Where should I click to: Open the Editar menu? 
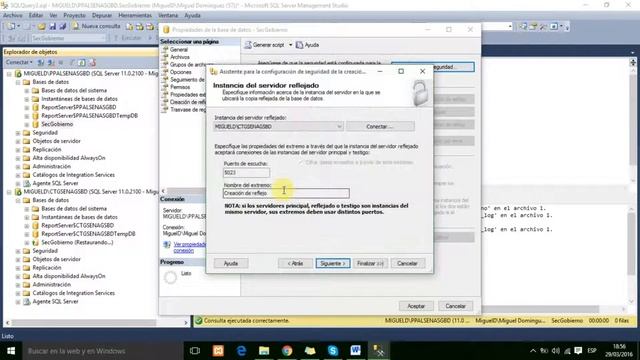click(36, 16)
